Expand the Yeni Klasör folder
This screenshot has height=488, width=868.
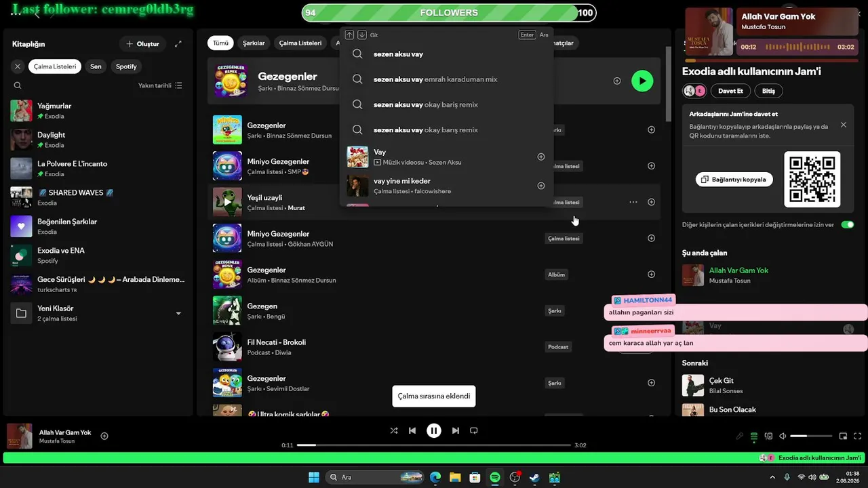[178, 313]
